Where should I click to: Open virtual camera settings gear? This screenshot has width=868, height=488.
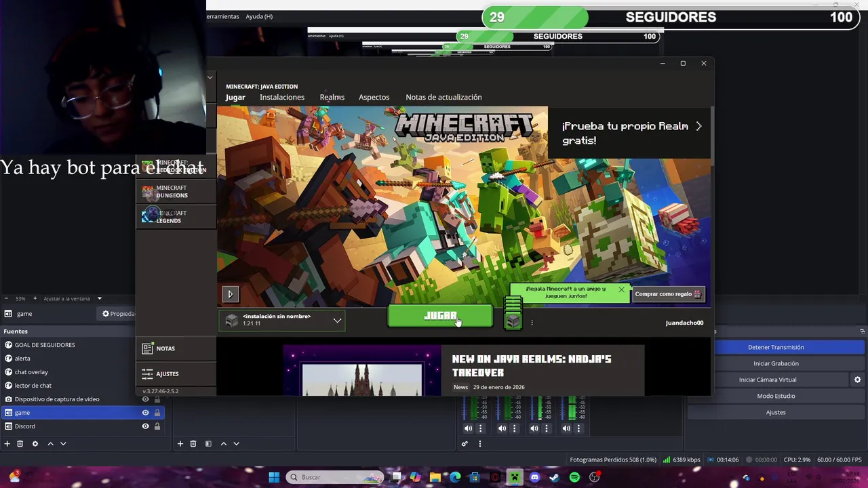[857, 380]
